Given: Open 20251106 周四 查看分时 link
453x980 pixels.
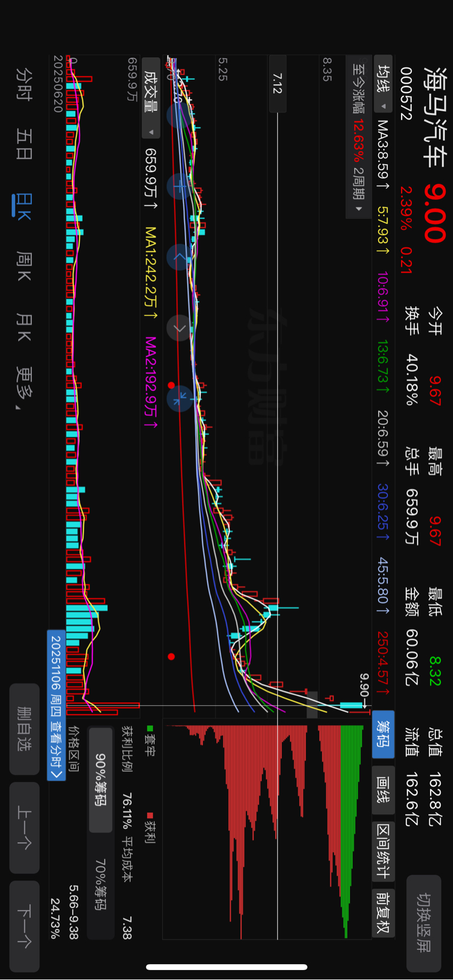Looking at the screenshot, I should coord(56,705).
